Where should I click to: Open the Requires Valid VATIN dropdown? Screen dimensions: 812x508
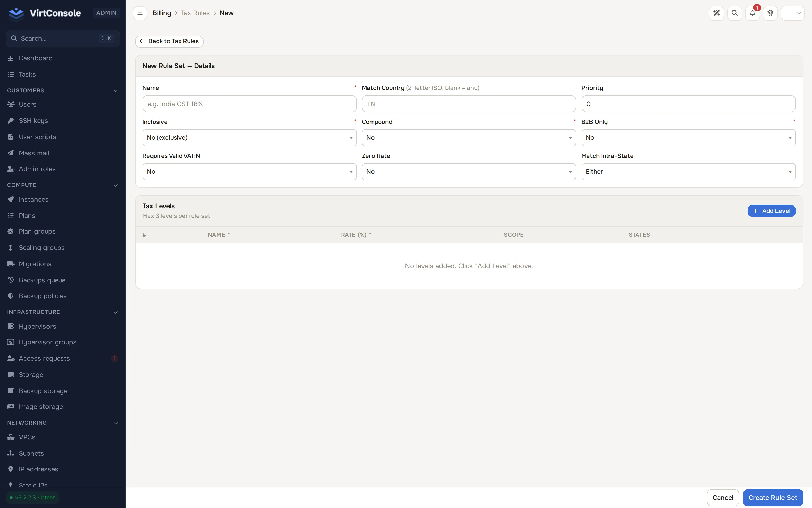pyautogui.click(x=249, y=172)
